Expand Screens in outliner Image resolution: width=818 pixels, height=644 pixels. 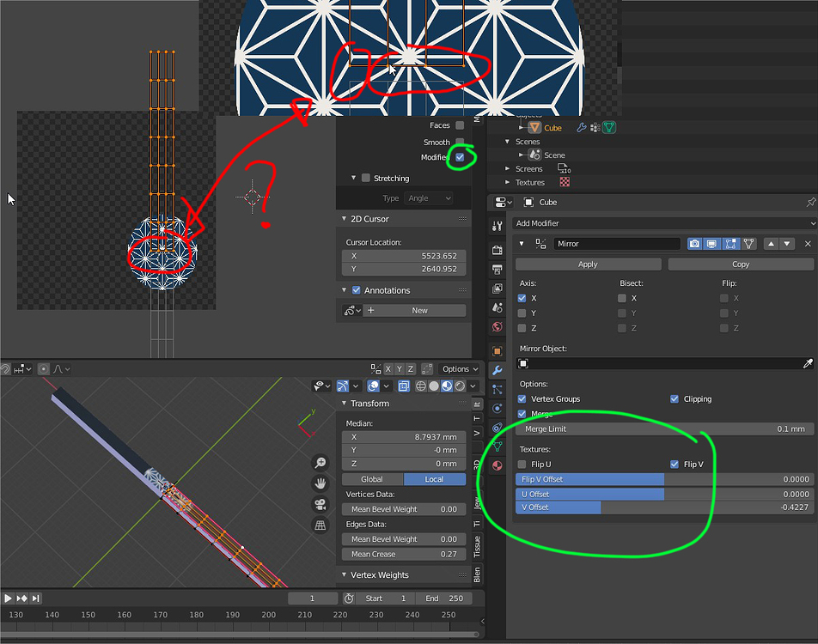point(507,169)
